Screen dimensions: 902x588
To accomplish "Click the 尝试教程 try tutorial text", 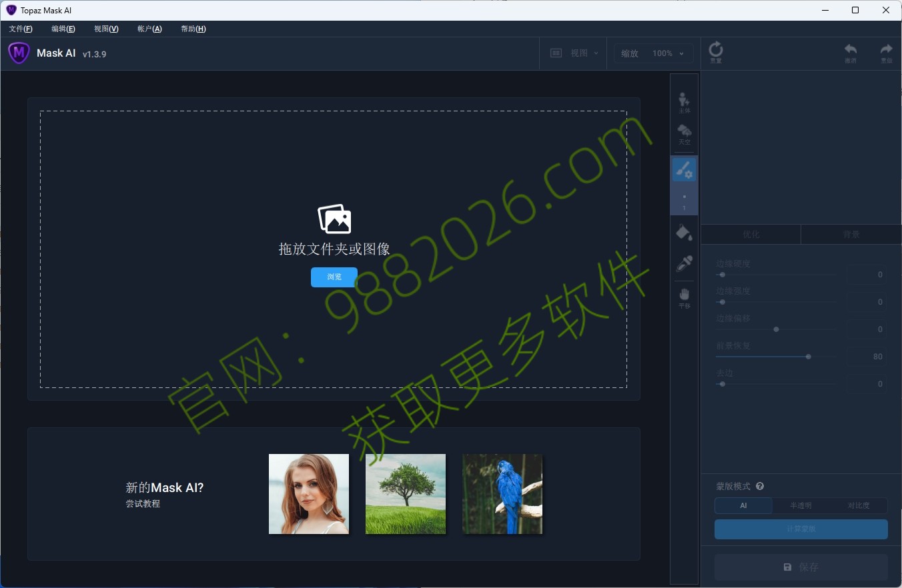I will point(143,504).
